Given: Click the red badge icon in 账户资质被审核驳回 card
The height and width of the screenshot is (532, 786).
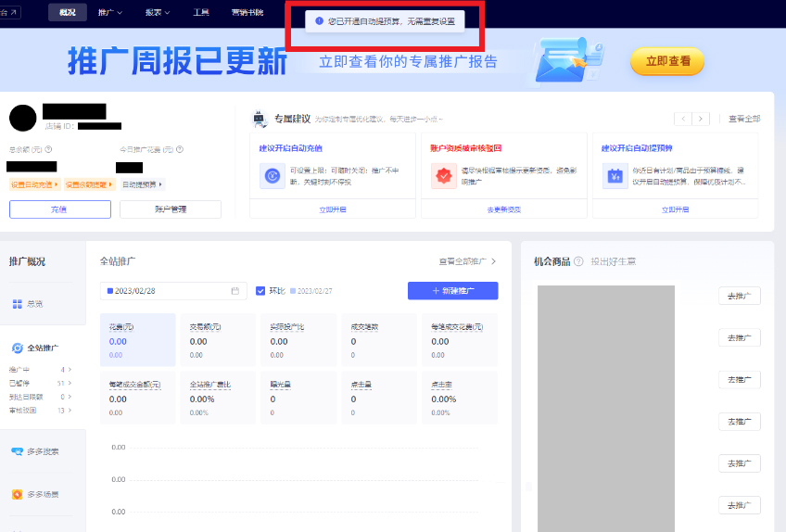Looking at the screenshot, I should [x=444, y=176].
